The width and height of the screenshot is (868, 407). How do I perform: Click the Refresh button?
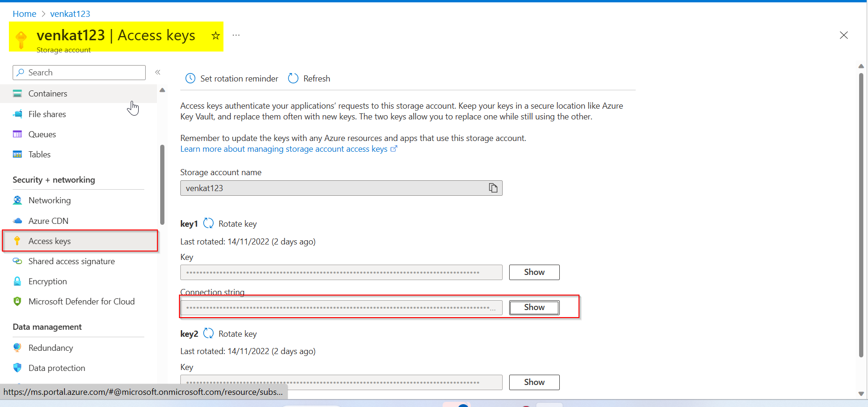(x=309, y=79)
